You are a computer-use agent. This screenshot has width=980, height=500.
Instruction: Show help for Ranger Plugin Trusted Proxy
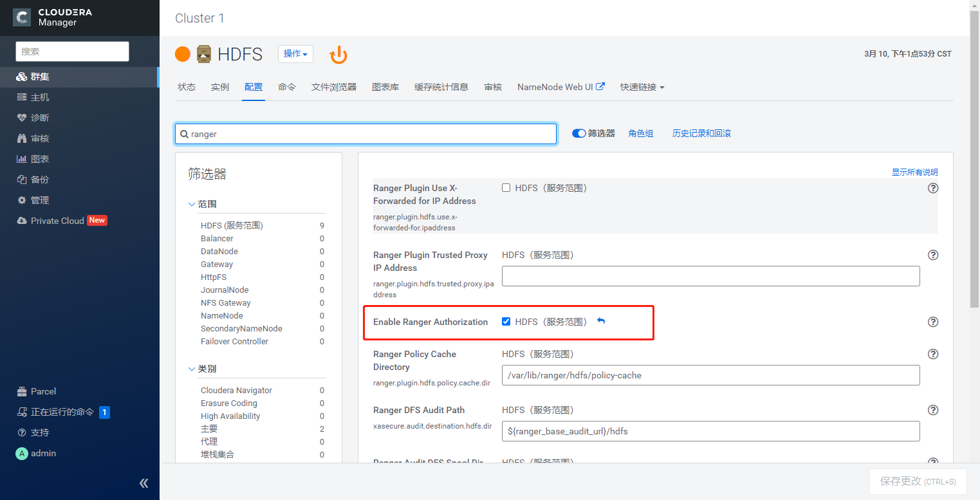pos(932,255)
